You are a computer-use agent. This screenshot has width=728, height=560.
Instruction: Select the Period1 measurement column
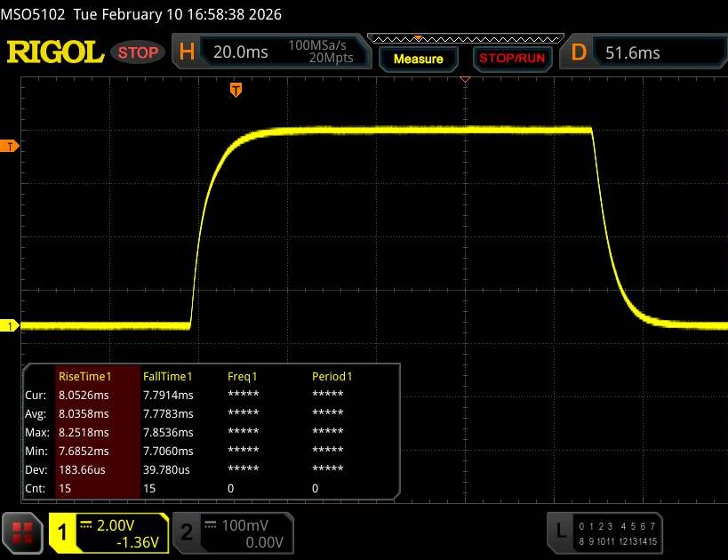pyautogui.click(x=332, y=376)
